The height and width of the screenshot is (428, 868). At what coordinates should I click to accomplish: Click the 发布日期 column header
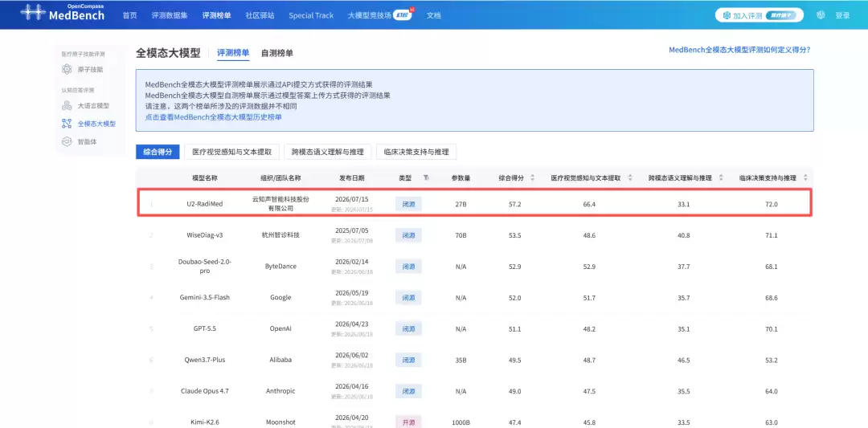pos(352,178)
